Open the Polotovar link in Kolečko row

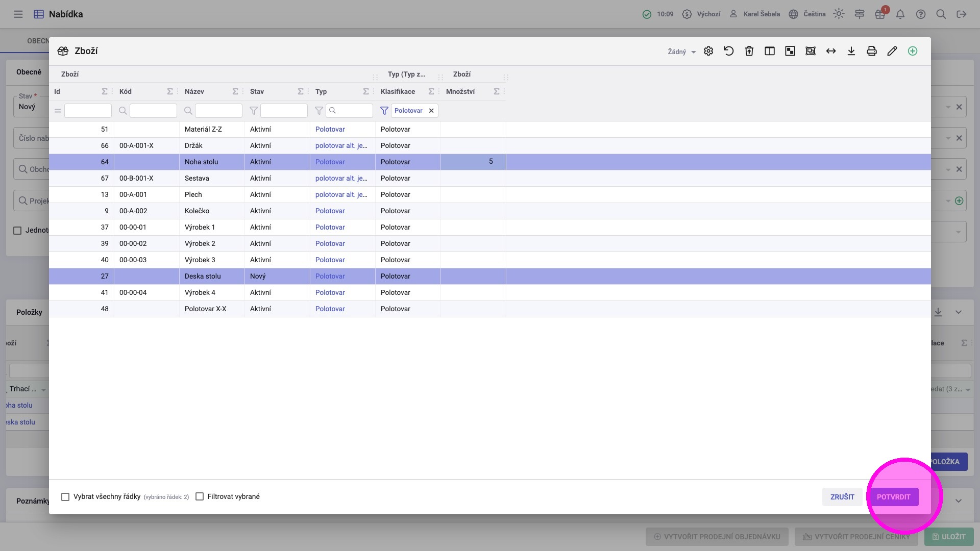coord(330,211)
